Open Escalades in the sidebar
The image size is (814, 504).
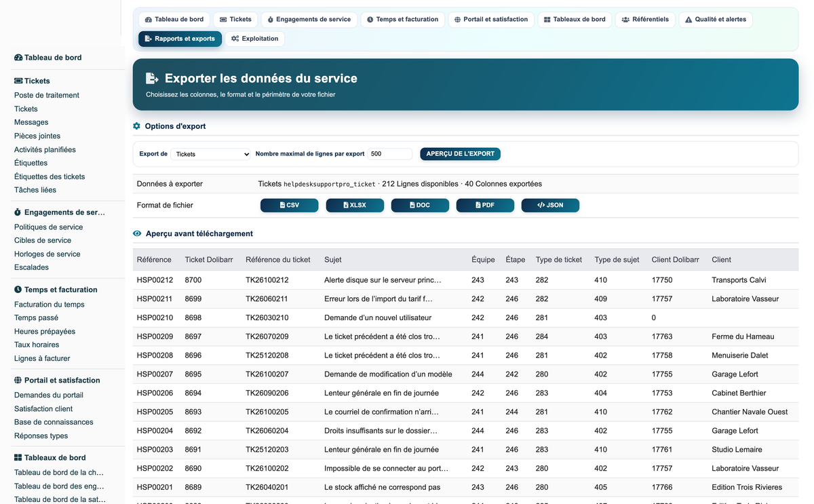(x=31, y=268)
